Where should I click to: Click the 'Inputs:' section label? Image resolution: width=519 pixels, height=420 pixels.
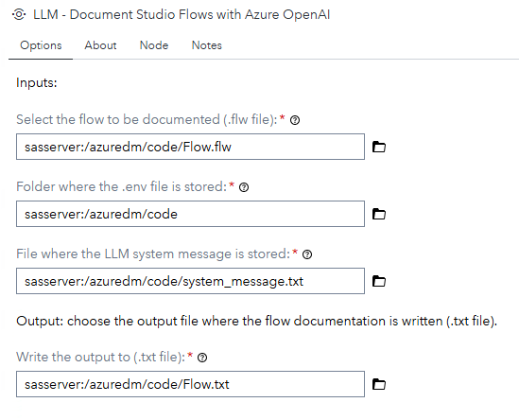[x=37, y=82]
